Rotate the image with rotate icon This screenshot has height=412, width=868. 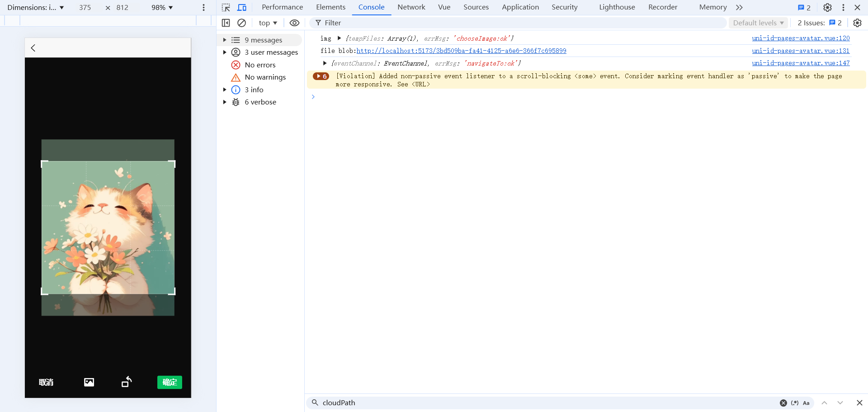click(127, 382)
